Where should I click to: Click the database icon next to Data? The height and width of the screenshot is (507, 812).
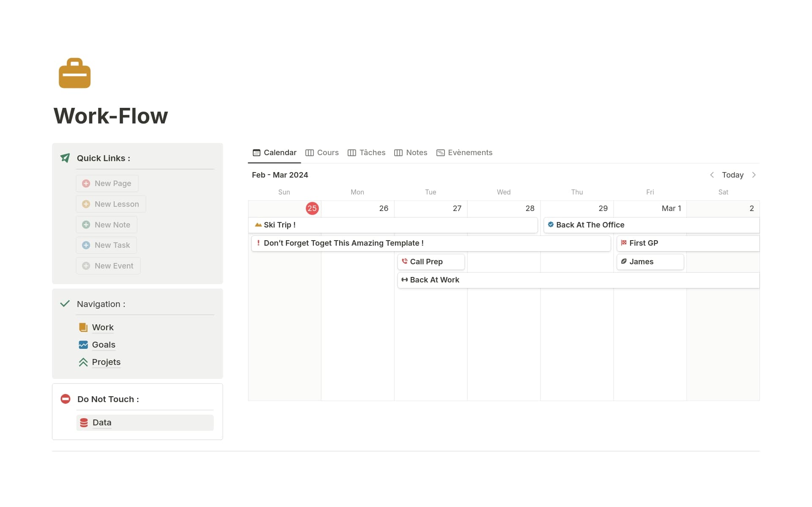[83, 422]
